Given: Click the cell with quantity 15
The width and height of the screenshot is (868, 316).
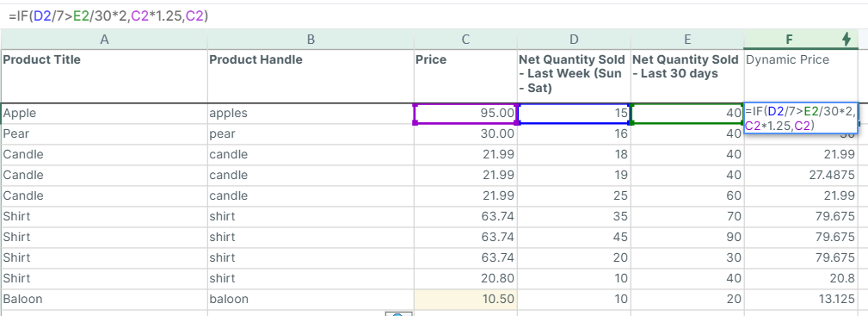Looking at the screenshot, I should click(x=574, y=114).
